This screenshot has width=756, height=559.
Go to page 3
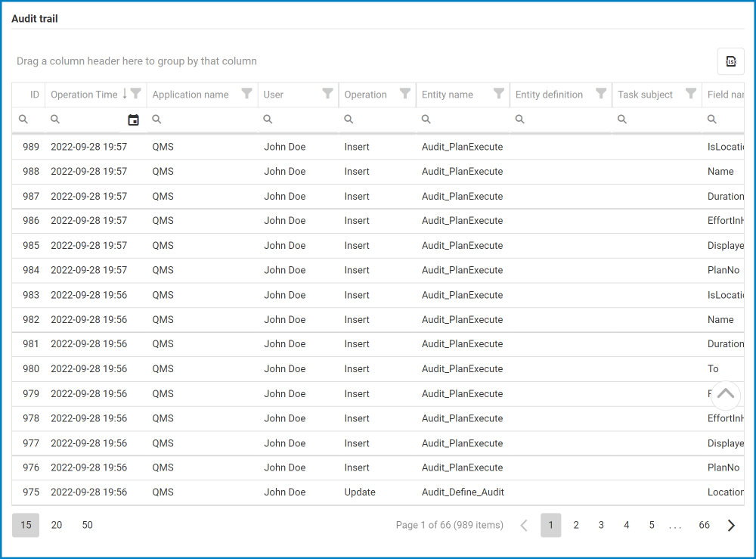click(x=601, y=525)
